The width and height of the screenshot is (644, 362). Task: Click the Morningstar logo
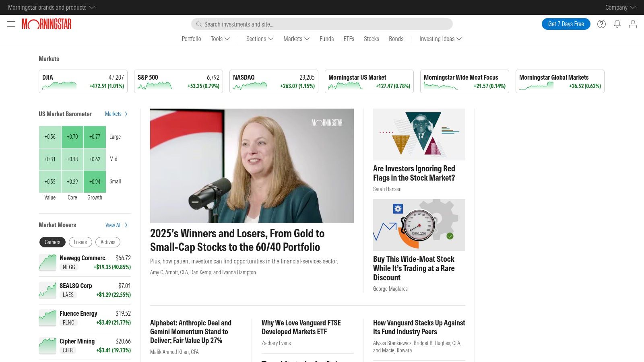pyautogui.click(x=46, y=24)
